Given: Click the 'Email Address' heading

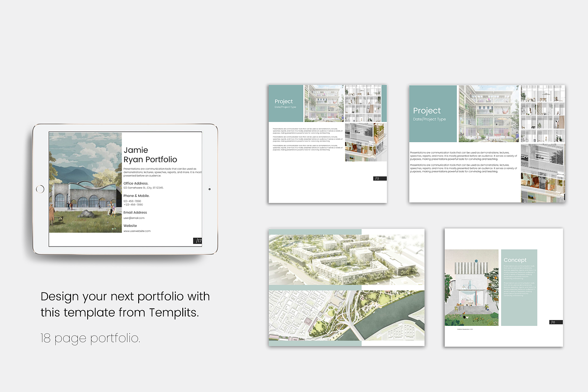Looking at the screenshot, I should coord(134,212).
